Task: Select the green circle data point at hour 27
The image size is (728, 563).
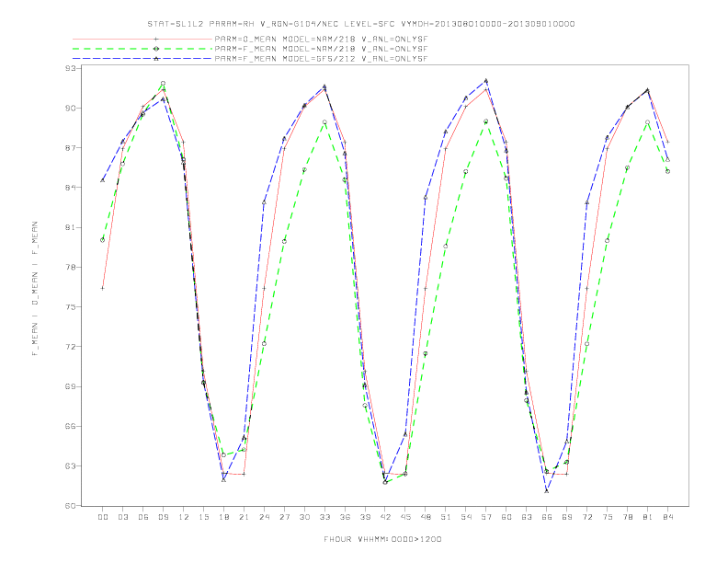Action: point(284,242)
